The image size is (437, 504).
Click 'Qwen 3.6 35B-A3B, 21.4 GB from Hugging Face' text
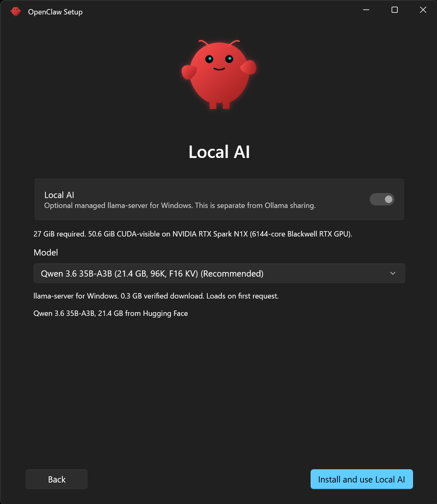[x=111, y=313]
